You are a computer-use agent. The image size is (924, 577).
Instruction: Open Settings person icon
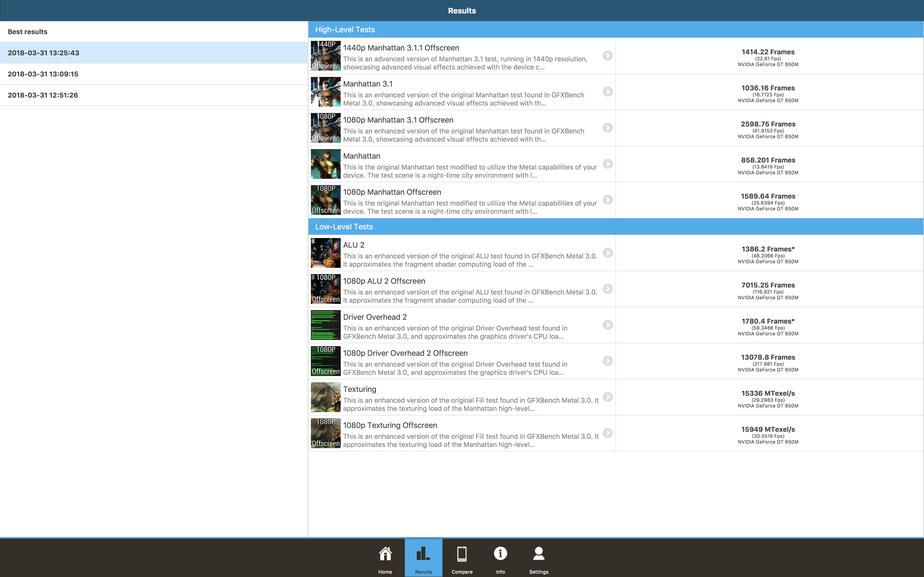coord(538,554)
